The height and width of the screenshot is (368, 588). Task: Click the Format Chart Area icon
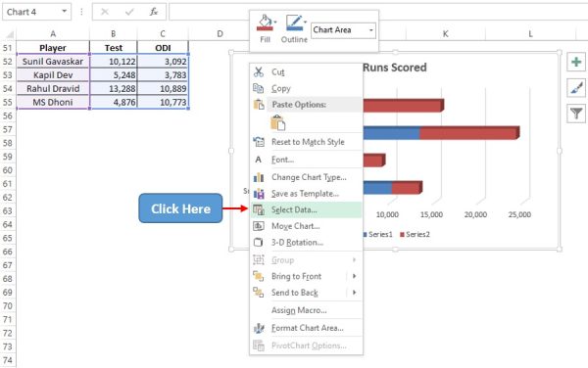[x=259, y=328]
